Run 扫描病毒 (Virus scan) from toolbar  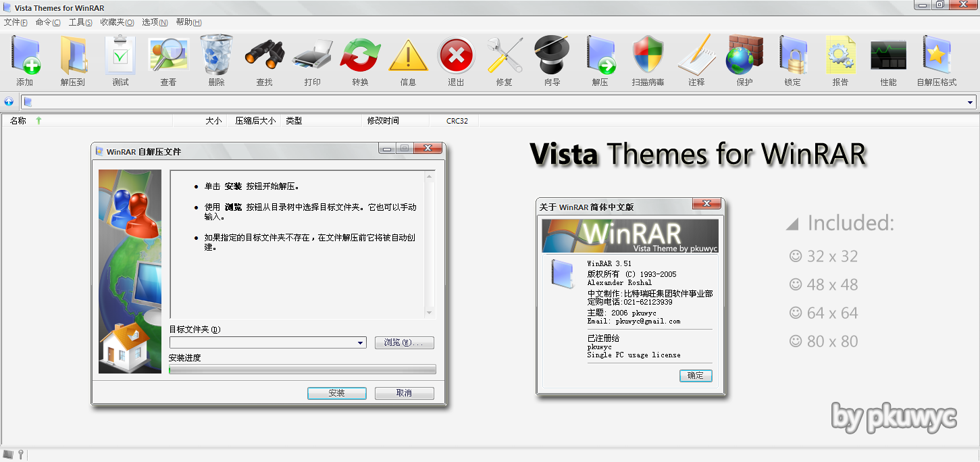click(x=648, y=61)
